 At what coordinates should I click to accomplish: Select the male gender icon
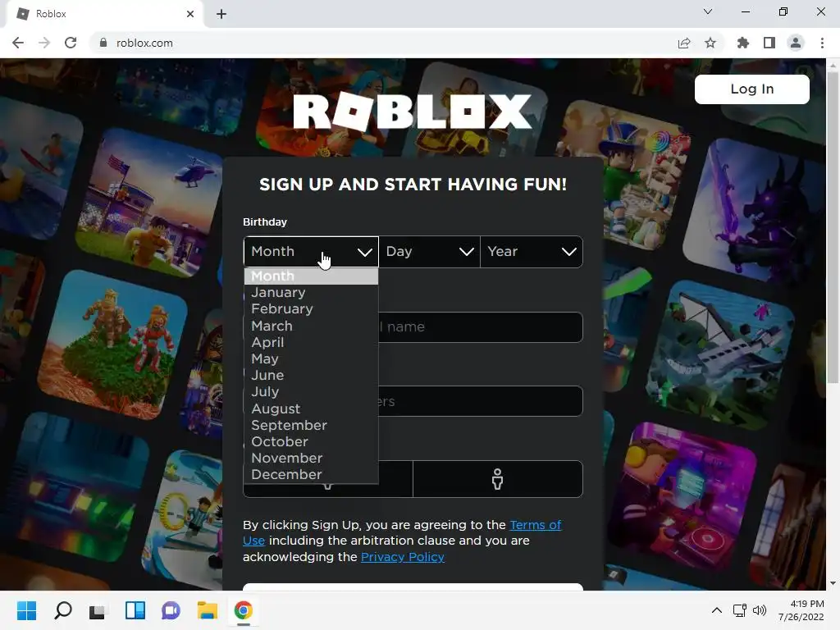tap(498, 479)
